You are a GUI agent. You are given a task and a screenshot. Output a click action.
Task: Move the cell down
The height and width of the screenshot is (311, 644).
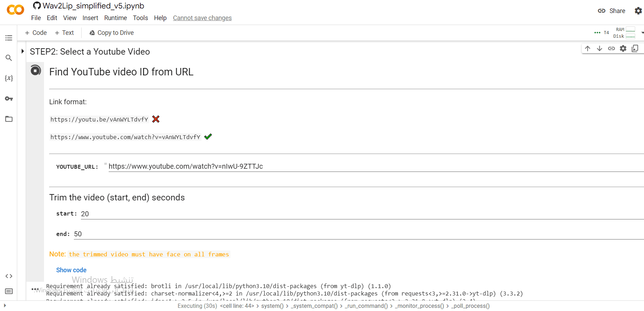pos(599,49)
